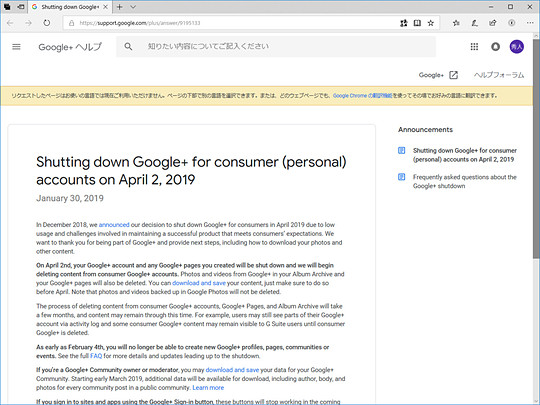The width and height of the screenshot is (540, 405).
Task: Open the Google apps grid
Action: point(474,46)
